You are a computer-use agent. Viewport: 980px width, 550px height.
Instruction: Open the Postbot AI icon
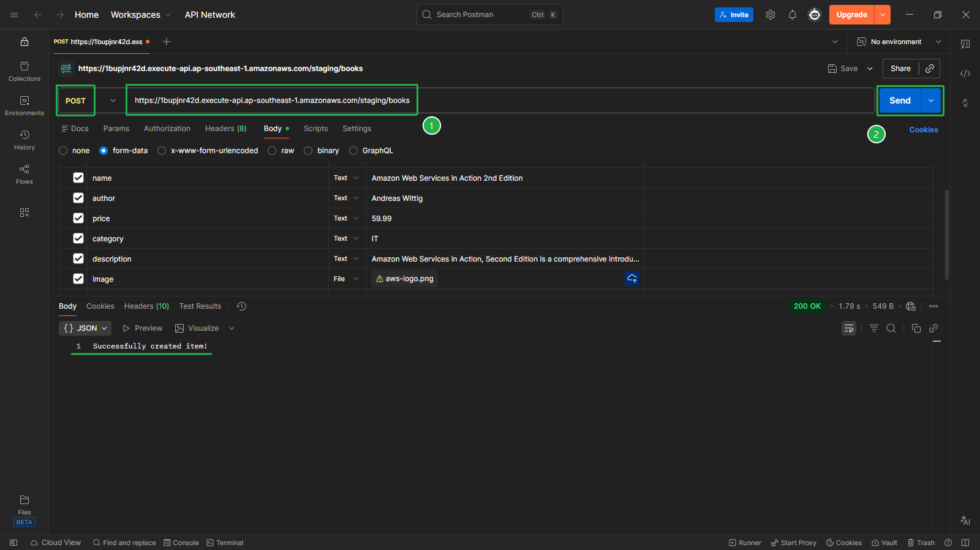965,521
